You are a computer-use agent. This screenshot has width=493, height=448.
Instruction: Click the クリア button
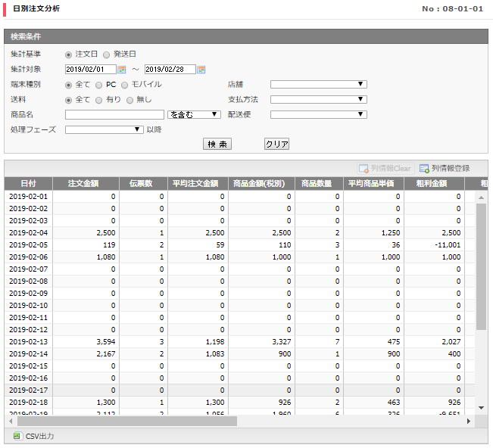pyautogui.click(x=276, y=144)
